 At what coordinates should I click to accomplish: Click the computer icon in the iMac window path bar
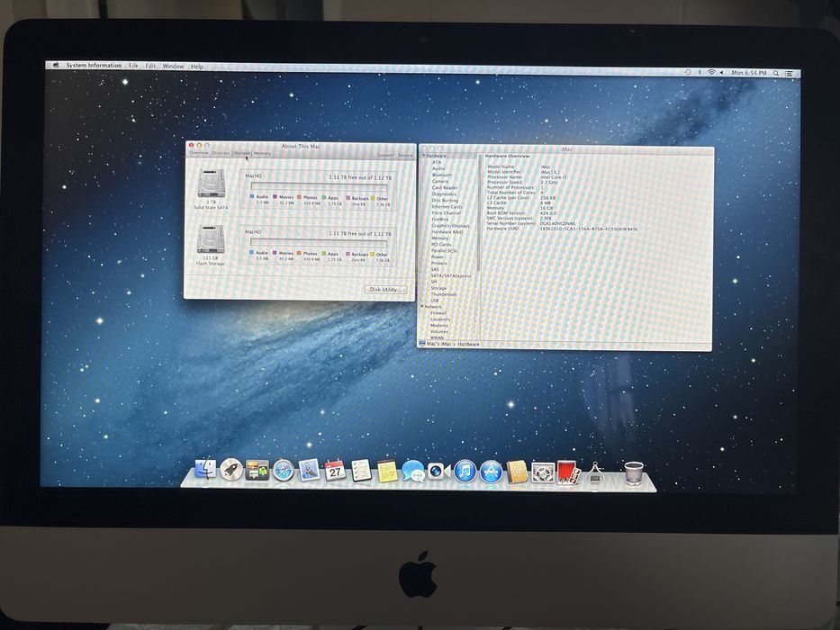[x=422, y=344]
